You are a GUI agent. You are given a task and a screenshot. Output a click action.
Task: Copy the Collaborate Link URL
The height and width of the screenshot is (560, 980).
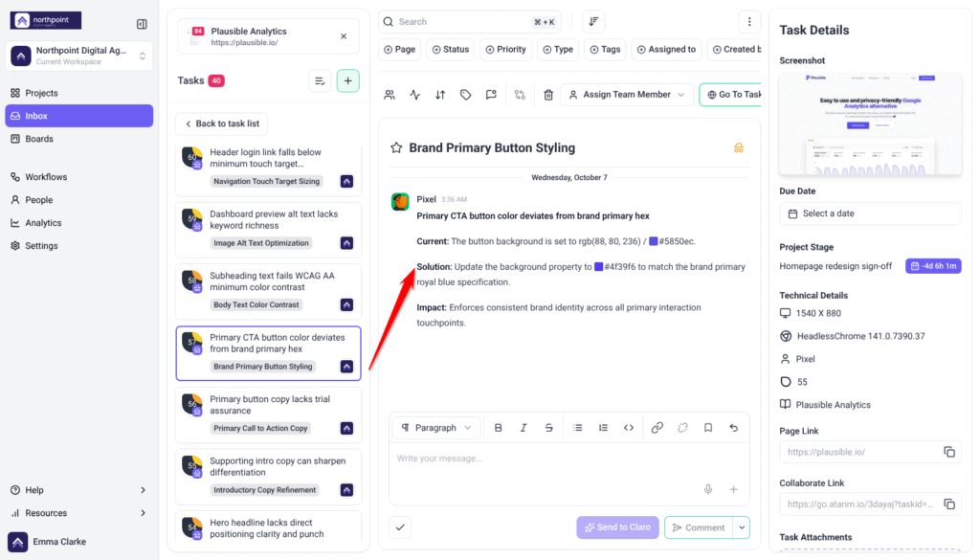[949, 504]
